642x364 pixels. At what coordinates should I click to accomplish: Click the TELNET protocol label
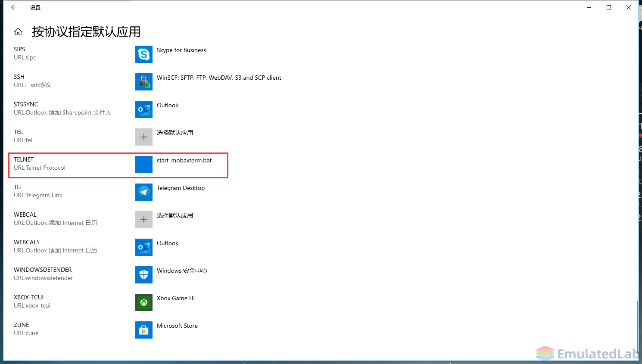click(x=24, y=159)
